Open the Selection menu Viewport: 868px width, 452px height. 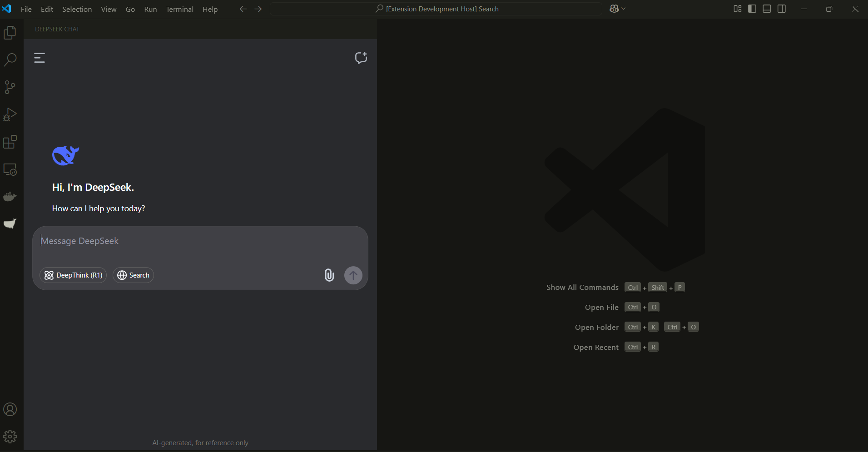click(77, 9)
